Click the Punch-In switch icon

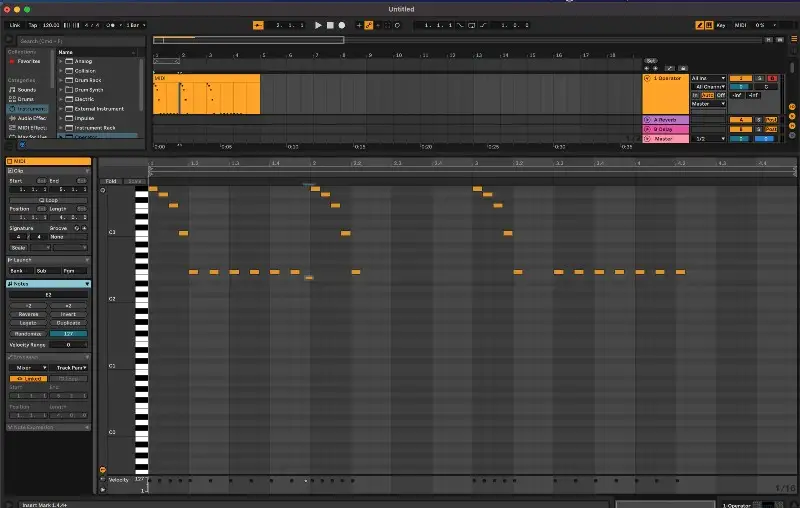coord(460,25)
